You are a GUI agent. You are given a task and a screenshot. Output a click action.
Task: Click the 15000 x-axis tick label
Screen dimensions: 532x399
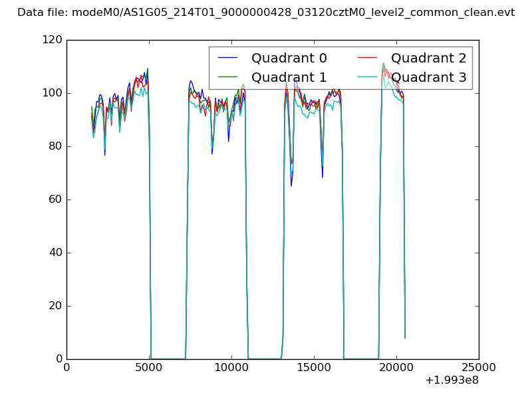pyautogui.click(x=314, y=368)
